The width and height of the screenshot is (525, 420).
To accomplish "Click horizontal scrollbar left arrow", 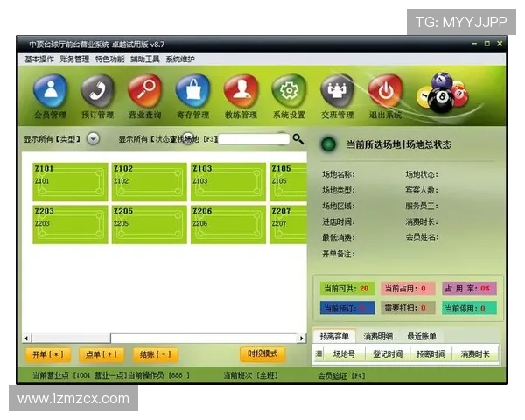I will coord(27,339).
